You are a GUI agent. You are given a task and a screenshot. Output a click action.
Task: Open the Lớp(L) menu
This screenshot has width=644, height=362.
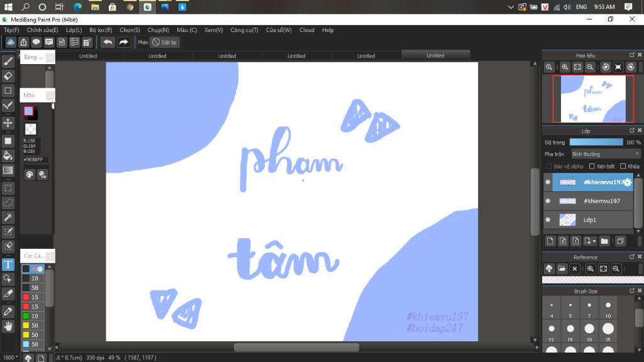click(74, 30)
